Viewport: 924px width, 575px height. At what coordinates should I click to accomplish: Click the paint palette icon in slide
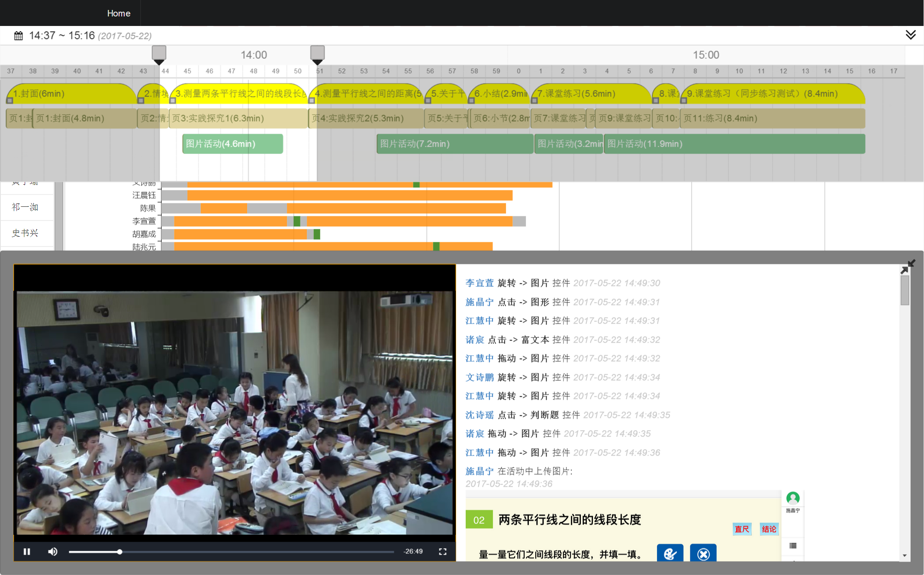point(670,553)
